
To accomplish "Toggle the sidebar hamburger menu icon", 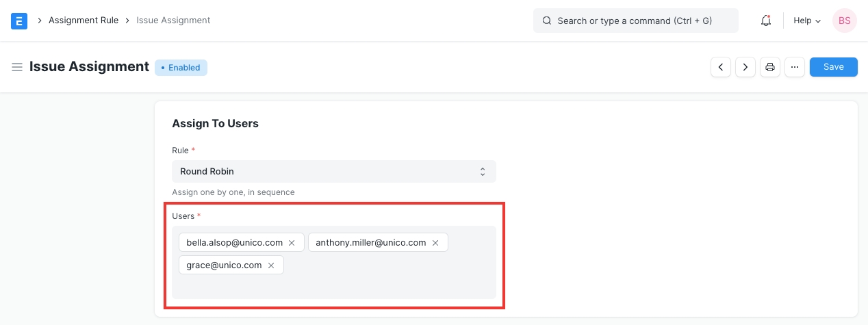I will pos(17,67).
